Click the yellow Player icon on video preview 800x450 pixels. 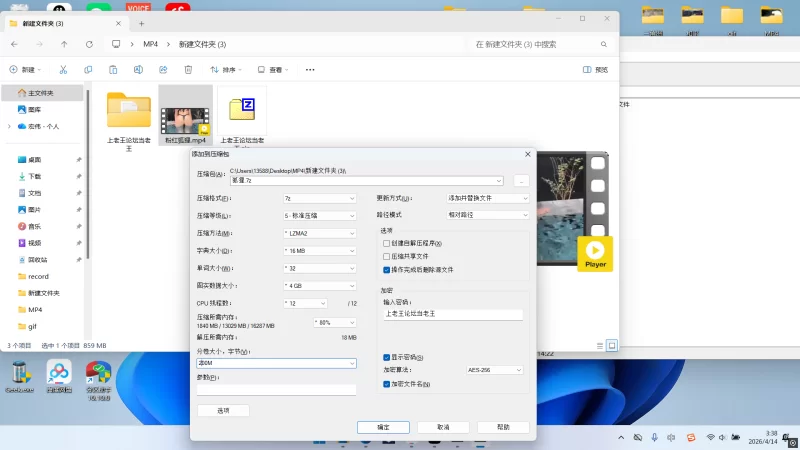click(x=595, y=253)
